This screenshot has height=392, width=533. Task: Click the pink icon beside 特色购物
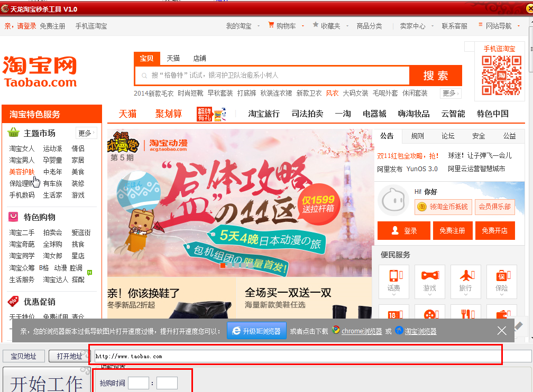click(x=13, y=217)
